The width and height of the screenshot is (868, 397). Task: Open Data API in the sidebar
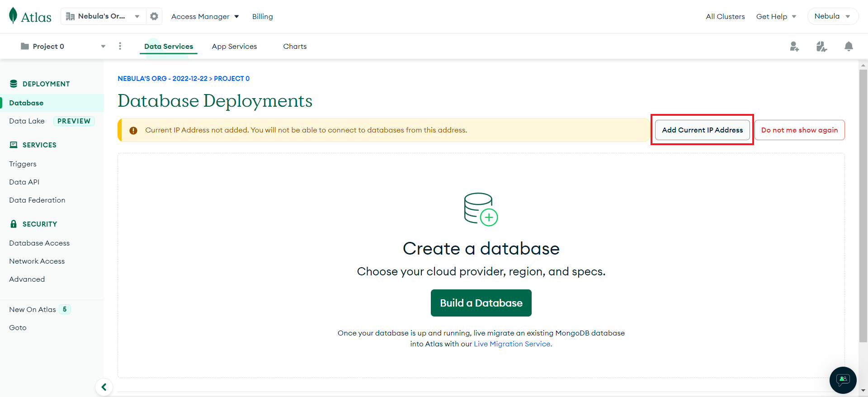(24, 182)
